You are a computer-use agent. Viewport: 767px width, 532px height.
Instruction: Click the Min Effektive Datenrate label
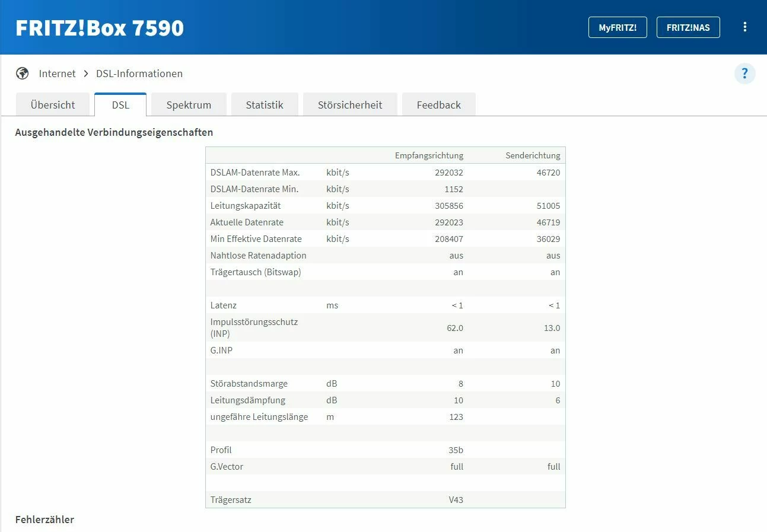tap(256, 239)
